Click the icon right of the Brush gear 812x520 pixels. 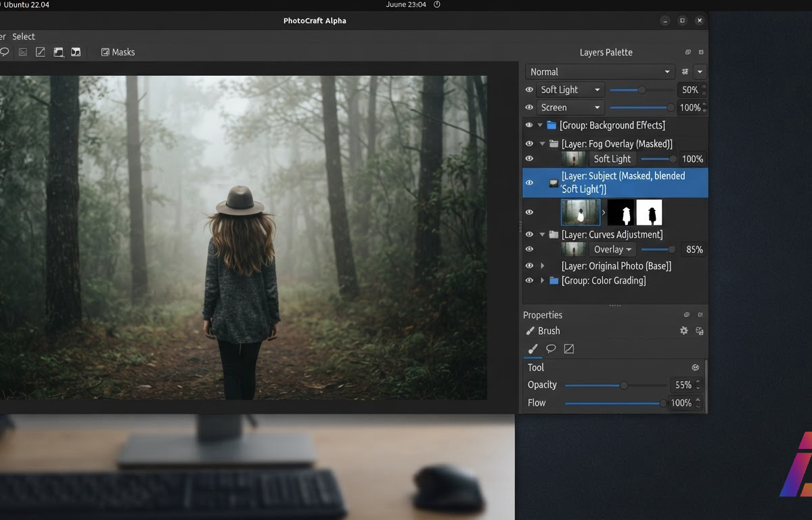pos(700,330)
